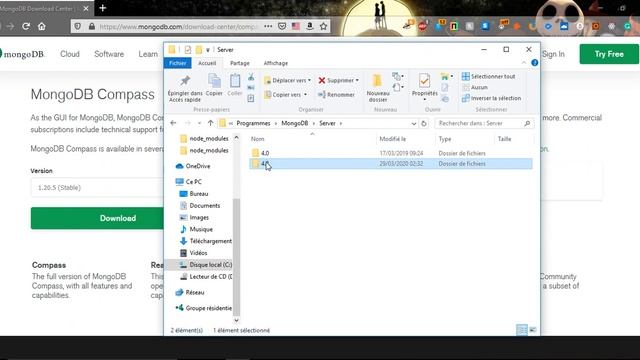The image size is (640, 360).
Task: Reload the browser page
Action: [x=26, y=27]
